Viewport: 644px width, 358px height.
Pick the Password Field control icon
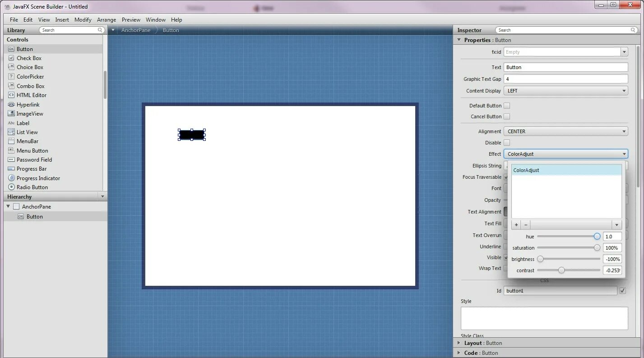[x=11, y=160]
